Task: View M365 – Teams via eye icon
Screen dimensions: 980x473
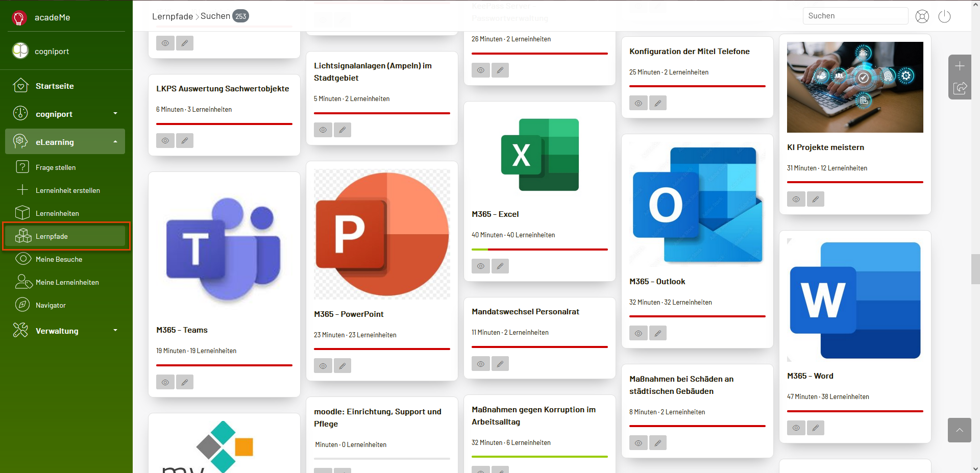Action: (165, 382)
